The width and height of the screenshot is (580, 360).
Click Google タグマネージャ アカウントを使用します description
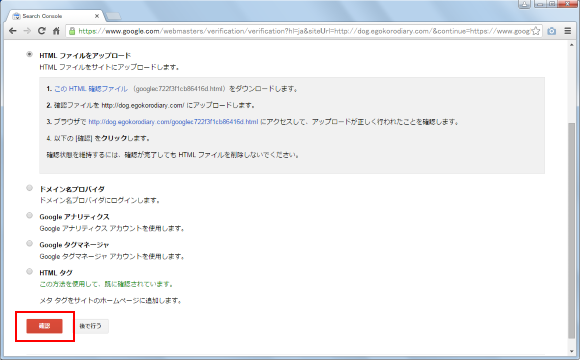[112, 256]
